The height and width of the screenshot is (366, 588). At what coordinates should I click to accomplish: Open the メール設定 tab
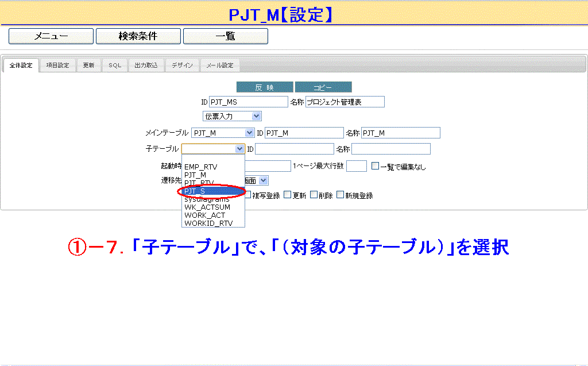[x=220, y=66]
